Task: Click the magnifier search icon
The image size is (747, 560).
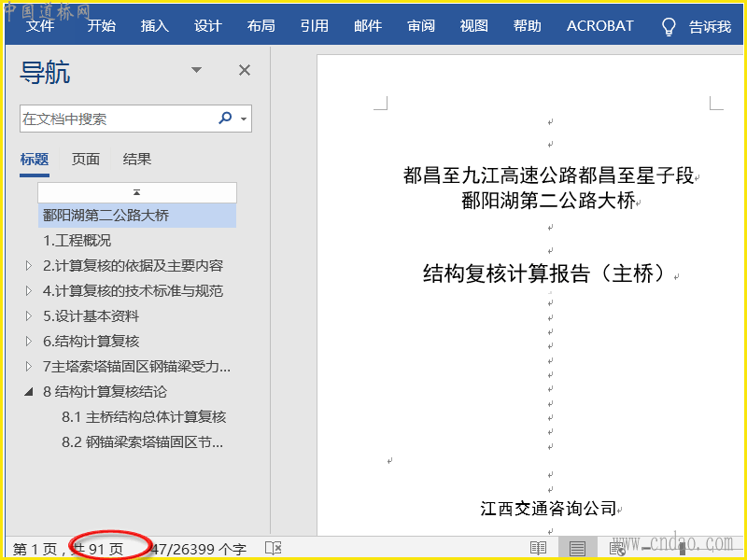Action: (225, 118)
